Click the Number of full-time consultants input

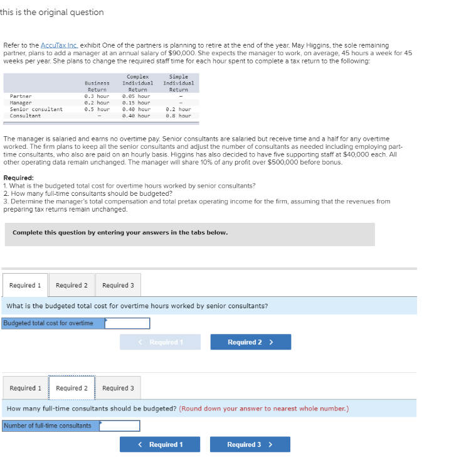tap(120, 426)
